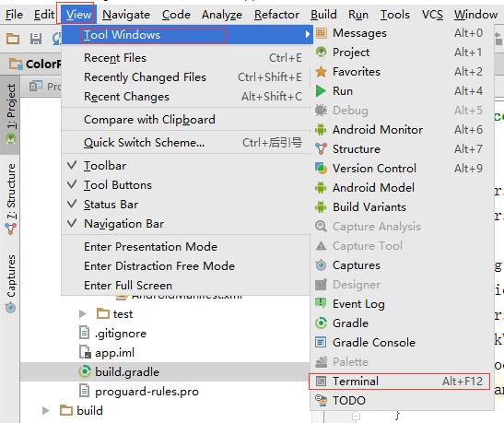
Task: Open the Window menu
Action: click(475, 15)
